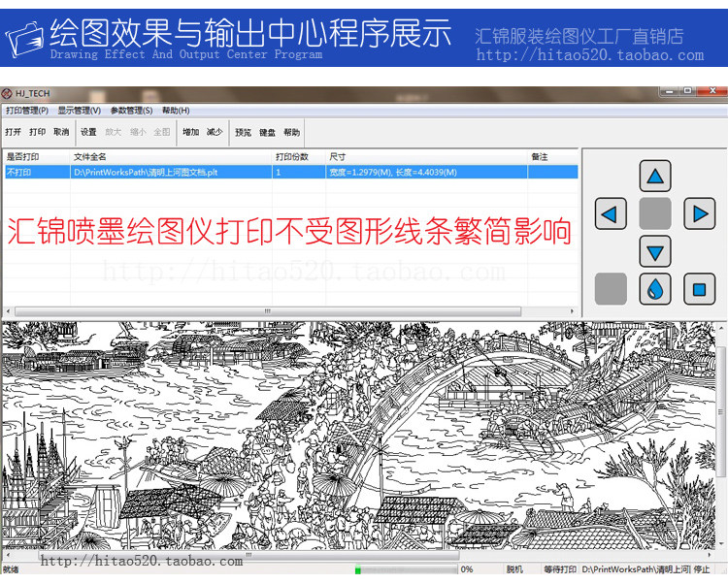
Task: Click the right arrow jog button
Action: pos(699,213)
